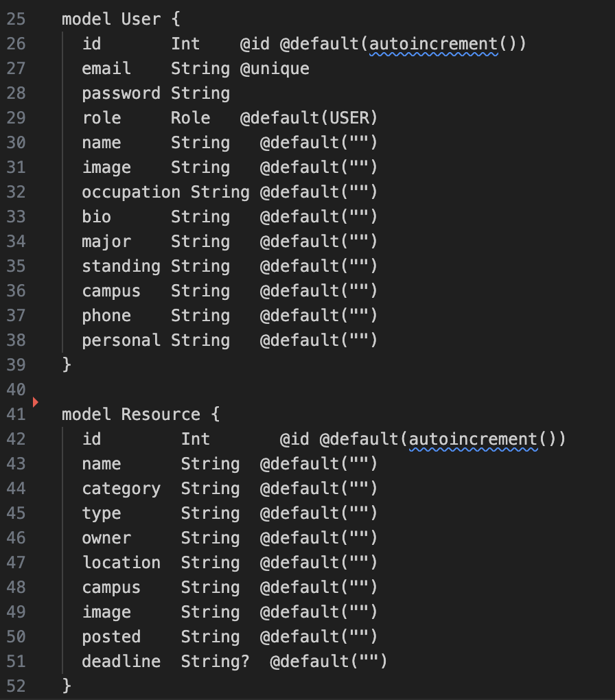Screen dimensions: 615x700
Task: Click the @unique attribute on email
Action: click(x=275, y=69)
